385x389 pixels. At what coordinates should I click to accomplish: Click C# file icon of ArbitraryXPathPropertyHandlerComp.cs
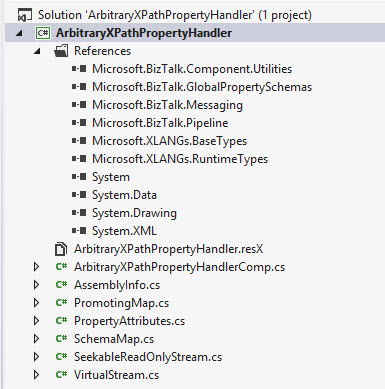pyautogui.click(x=61, y=267)
